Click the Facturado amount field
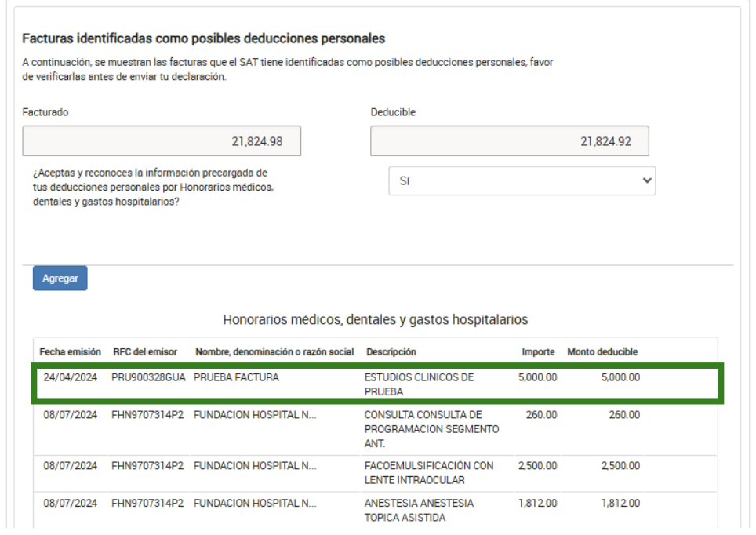Image resolution: width=756 pixels, height=535 pixels. click(162, 141)
